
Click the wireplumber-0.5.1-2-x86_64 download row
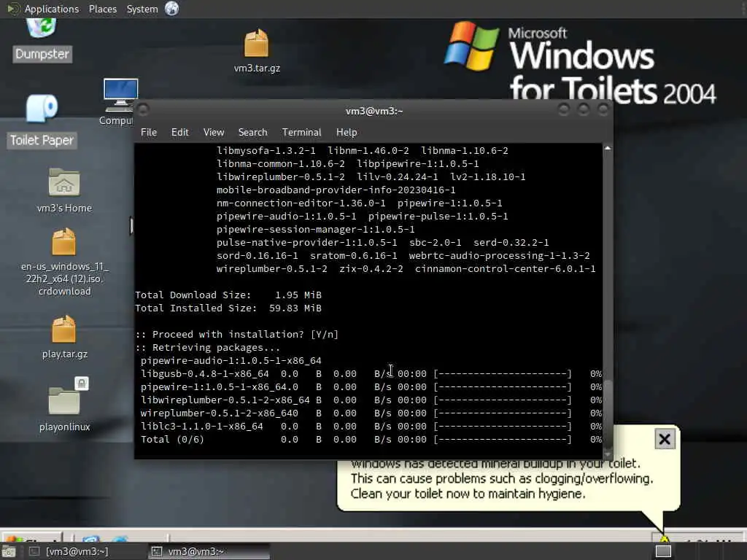(371, 413)
